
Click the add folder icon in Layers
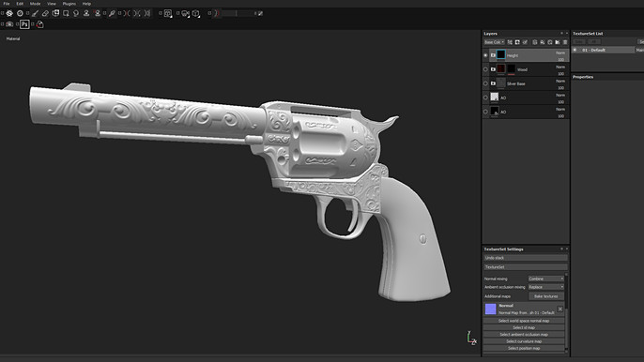(x=558, y=42)
